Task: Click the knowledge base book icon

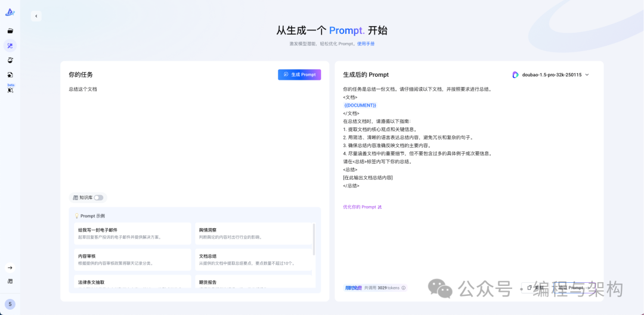Action: click(x=75, y=198)
